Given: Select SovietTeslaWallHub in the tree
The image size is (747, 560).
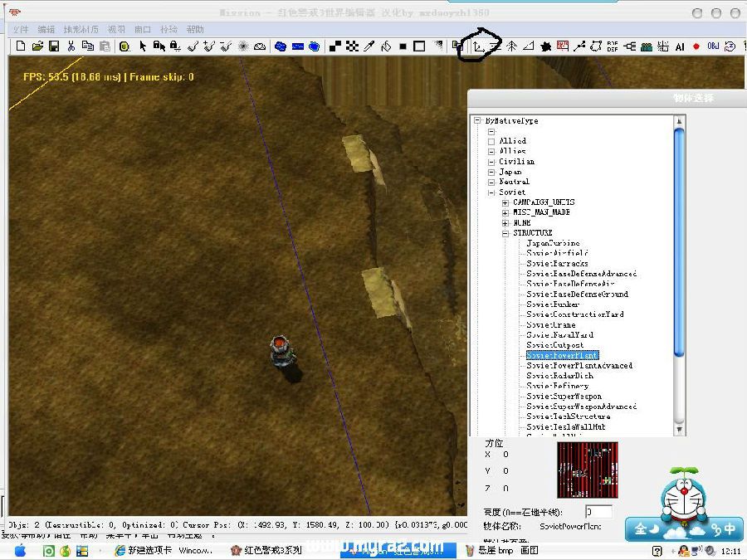Looking at the screenshot, I should click(565, 426).
